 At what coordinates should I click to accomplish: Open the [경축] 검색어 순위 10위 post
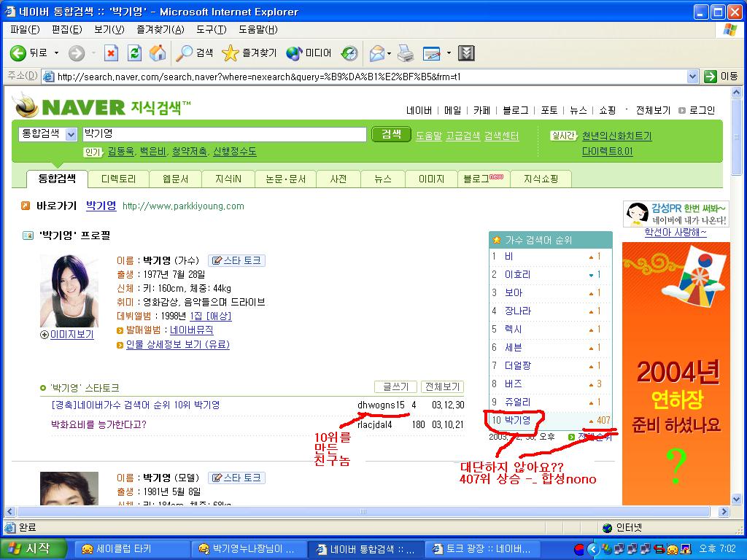click(x=135, y=405)
